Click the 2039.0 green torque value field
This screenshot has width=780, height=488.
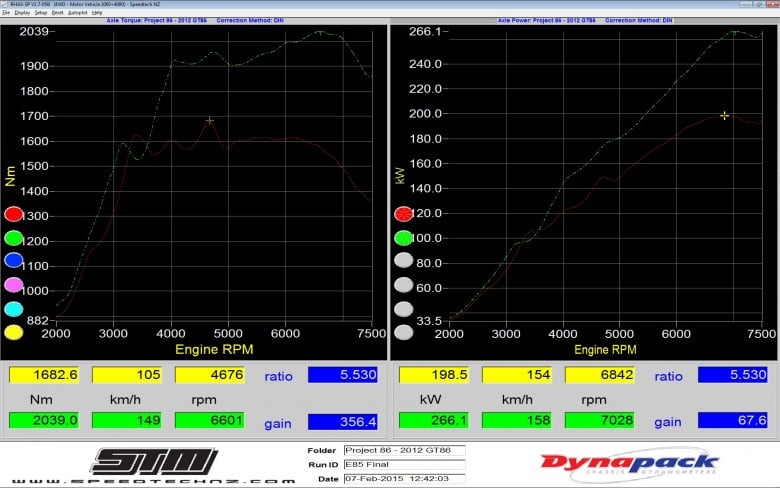(x=44, y=420)
